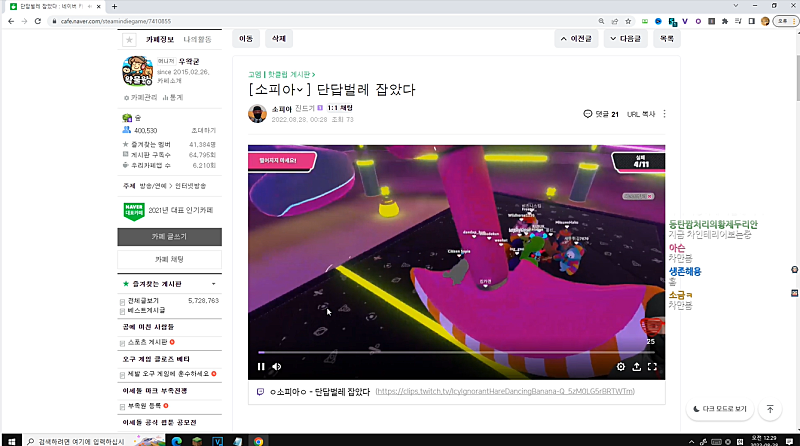Open 1:1 채팅 with the author
The height and width of the screenshot is (446, 800).
(x=340, y=108)
